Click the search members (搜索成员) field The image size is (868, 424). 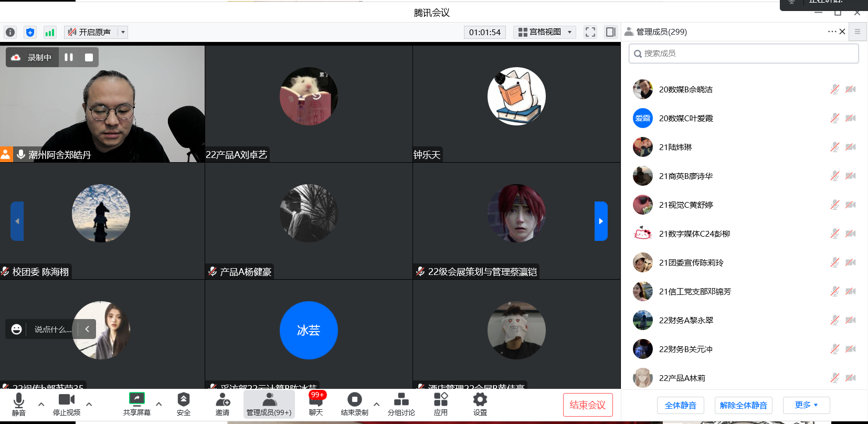click(x=744, y=54)
